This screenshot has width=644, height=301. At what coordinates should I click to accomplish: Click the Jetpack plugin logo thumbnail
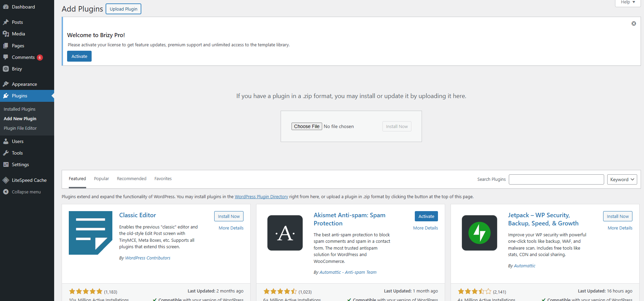(x=480, y=233)
